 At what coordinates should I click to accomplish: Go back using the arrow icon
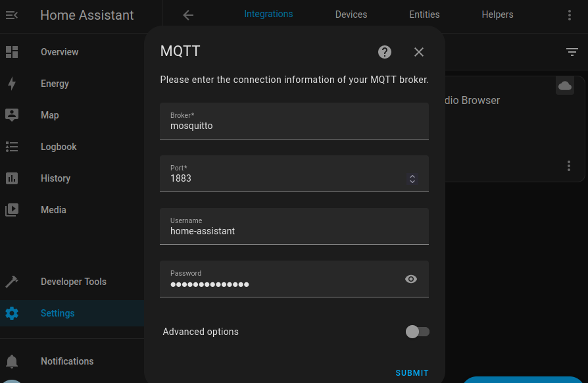coord(188,15)
